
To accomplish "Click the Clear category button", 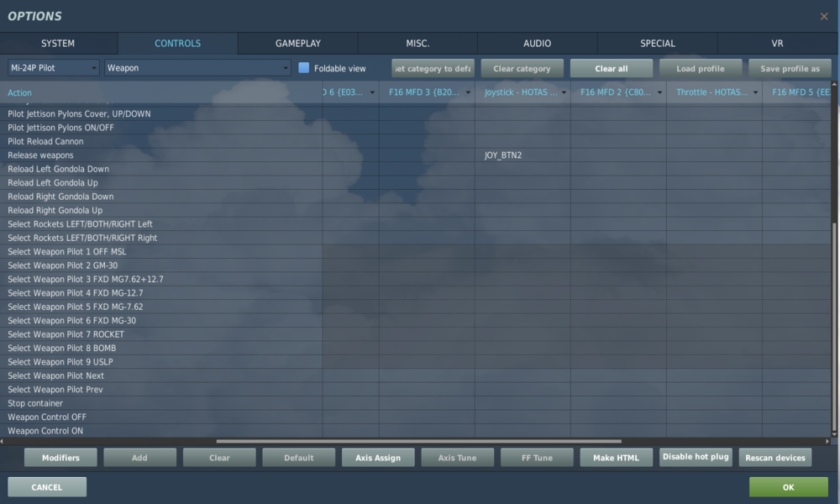I will pos(522,69).
